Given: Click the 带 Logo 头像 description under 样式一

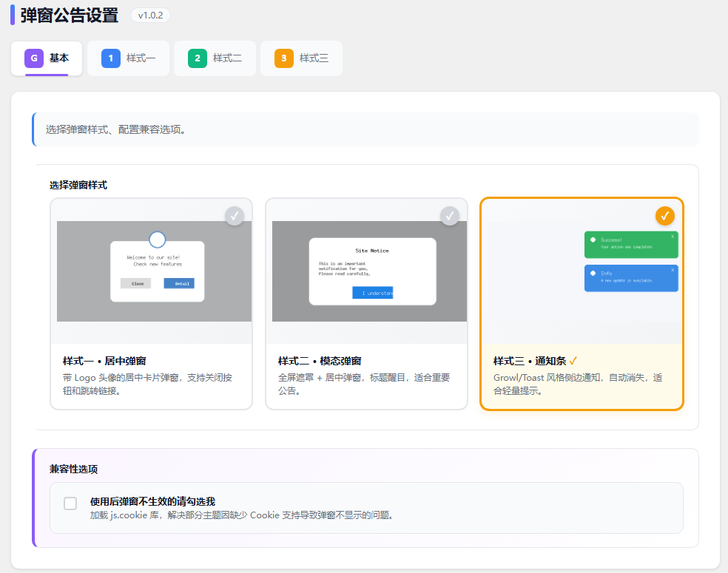Looking at the screenshot, I should (148, 384).
